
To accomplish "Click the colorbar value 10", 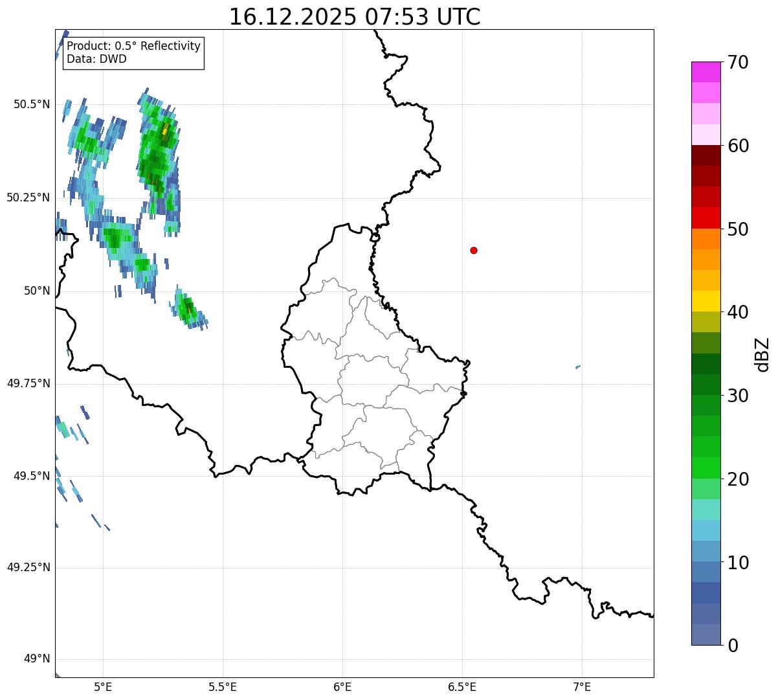I will click(x=738, y=563).
